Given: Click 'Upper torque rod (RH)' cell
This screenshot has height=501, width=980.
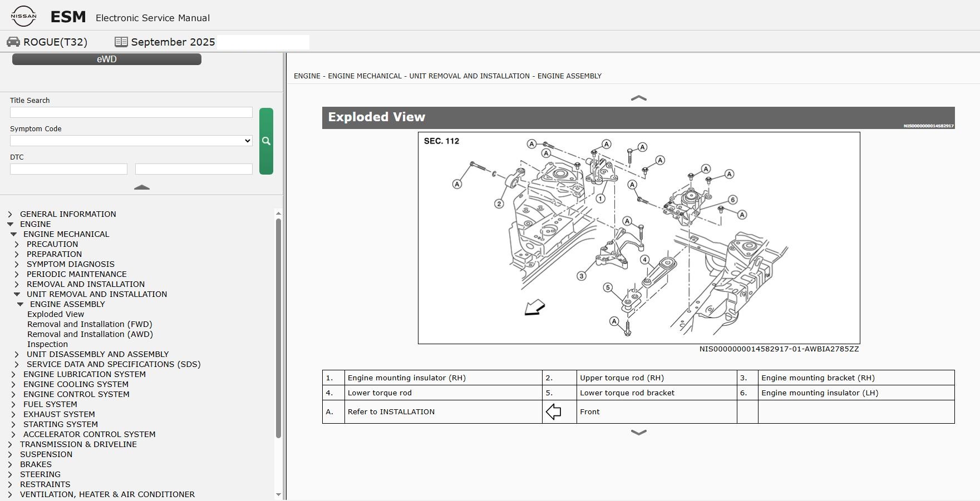Looking at the screenshot, I should coord(657,378).
